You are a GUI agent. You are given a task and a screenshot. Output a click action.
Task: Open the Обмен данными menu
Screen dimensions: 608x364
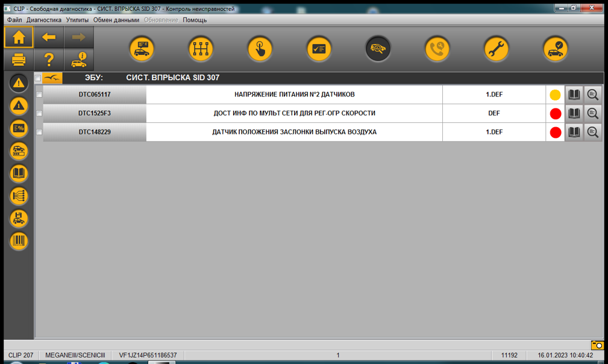pos(116,20)
